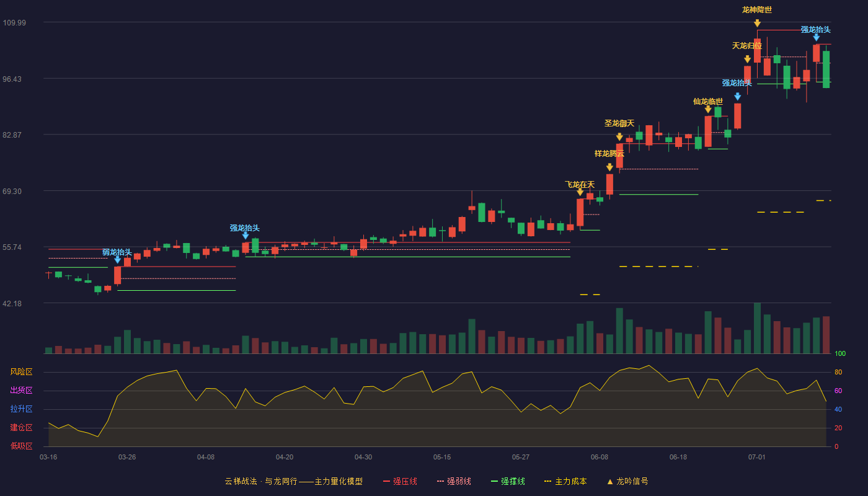
Task: Click the green 100 indicator axis value
Action: point(840,354)
